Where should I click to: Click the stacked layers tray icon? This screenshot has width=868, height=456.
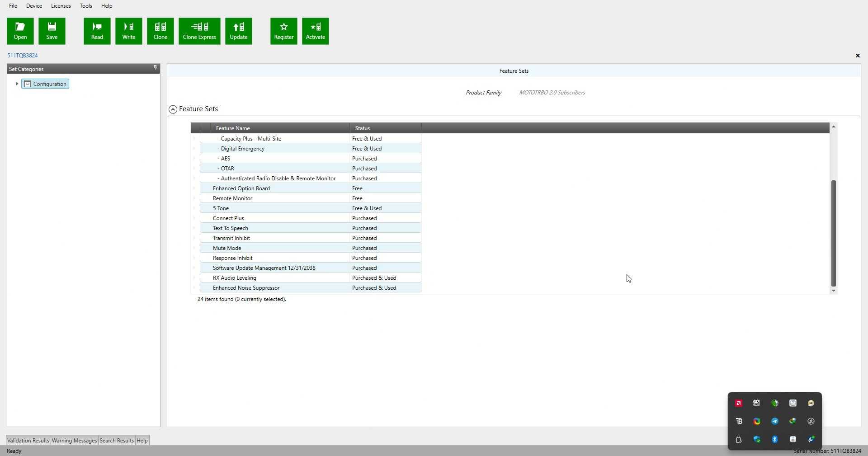[x=757, y=403]
